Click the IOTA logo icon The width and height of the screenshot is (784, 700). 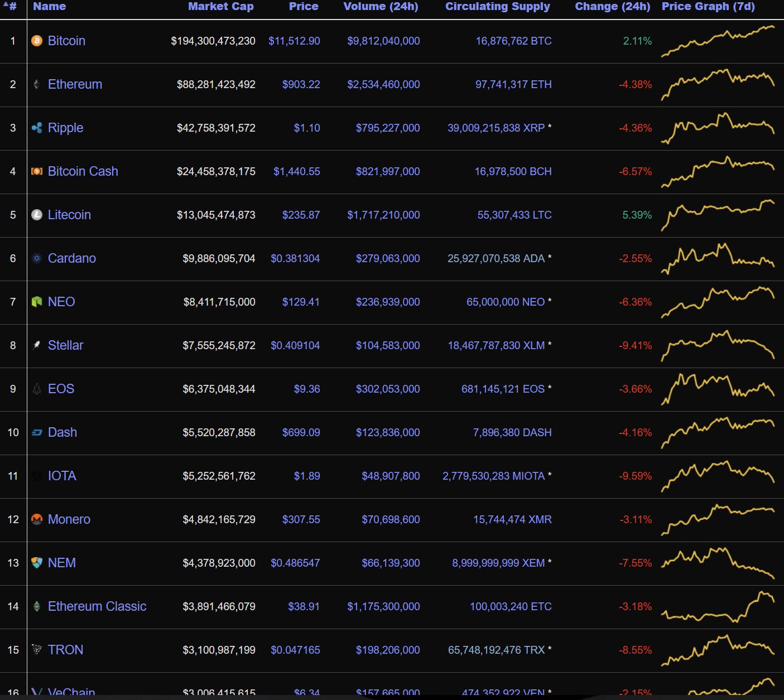(37, 476)
